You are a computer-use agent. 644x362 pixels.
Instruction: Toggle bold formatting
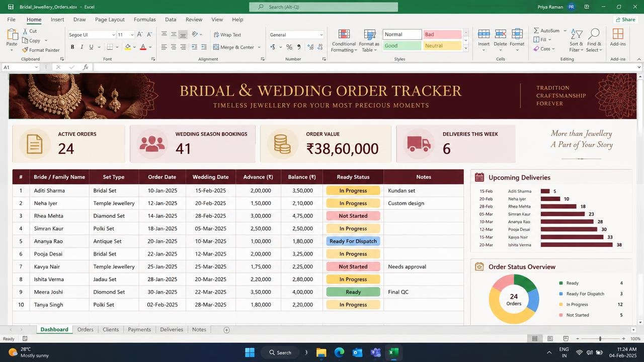click(x=72, y=47)
